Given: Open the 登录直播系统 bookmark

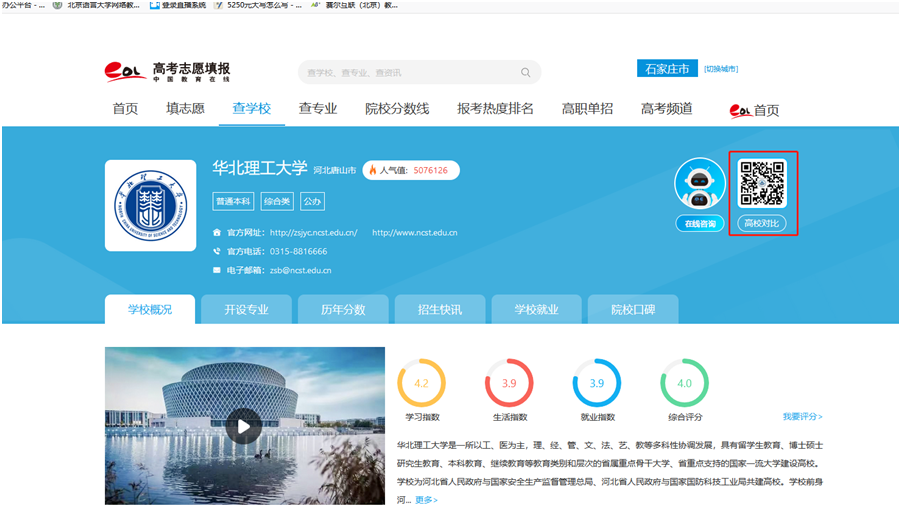Looking at the screenshot, I should tap(178, 5).
